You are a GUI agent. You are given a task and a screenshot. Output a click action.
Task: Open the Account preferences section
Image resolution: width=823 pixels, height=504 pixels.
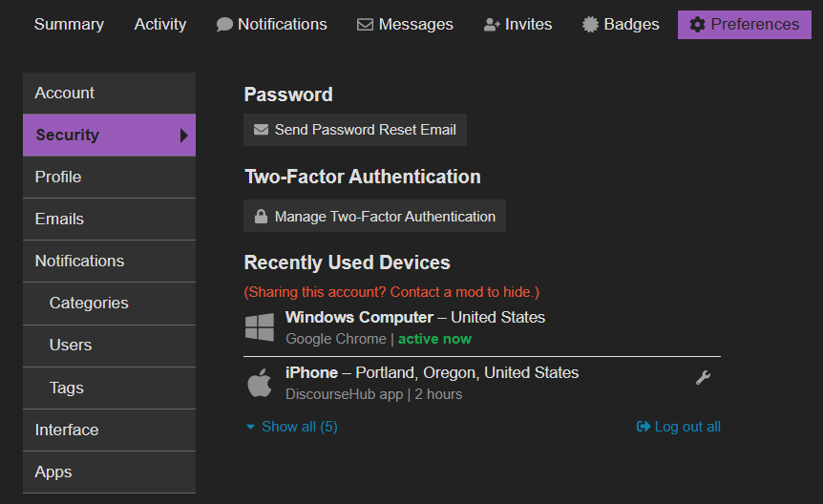coord(65,94)
